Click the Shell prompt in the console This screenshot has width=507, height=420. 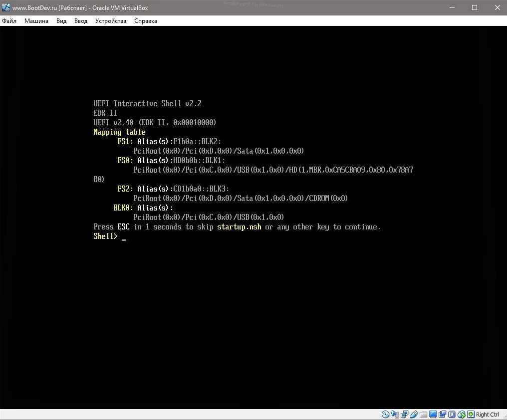[105, 236]
